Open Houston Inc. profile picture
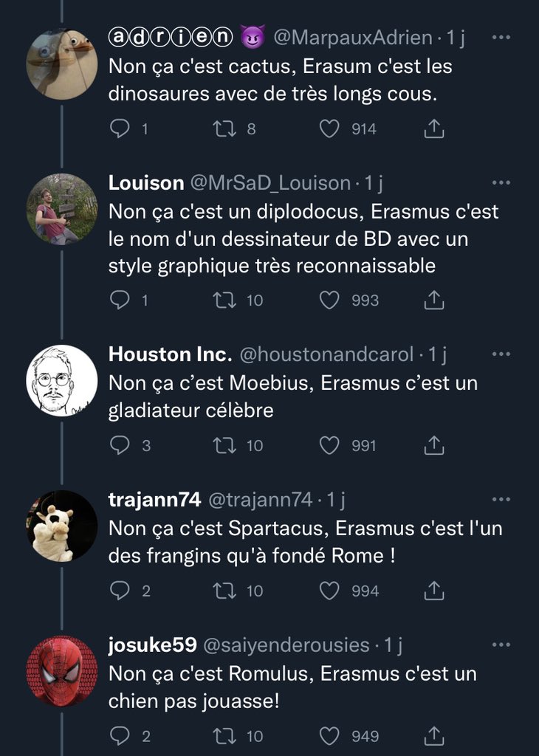Image resolution: width=539 pixels, height=756 pixels. [62, 380]
